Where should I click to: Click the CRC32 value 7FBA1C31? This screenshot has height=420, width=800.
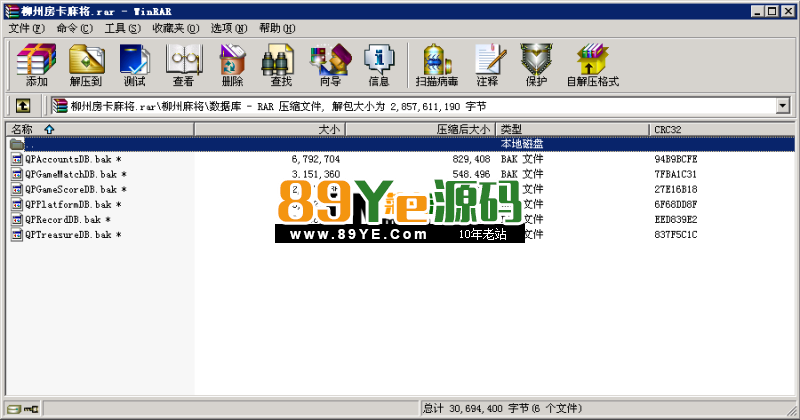pos(676,174)
